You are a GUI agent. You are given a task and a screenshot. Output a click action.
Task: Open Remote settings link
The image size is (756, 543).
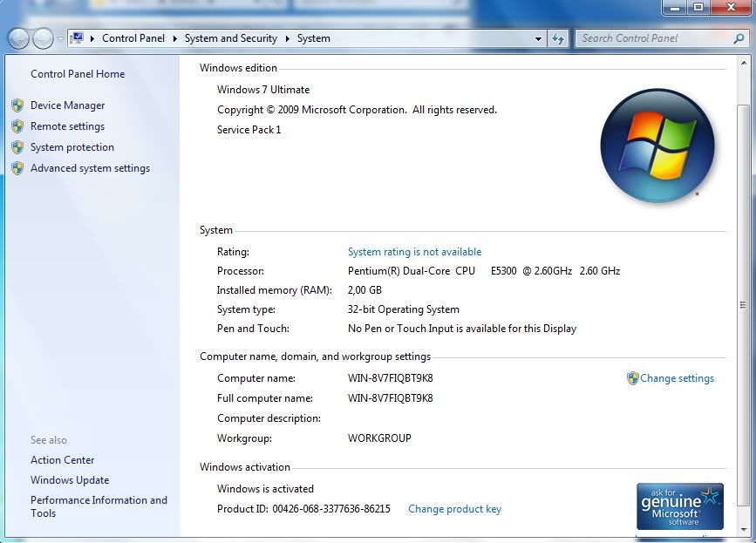click(x=67, y=126)
